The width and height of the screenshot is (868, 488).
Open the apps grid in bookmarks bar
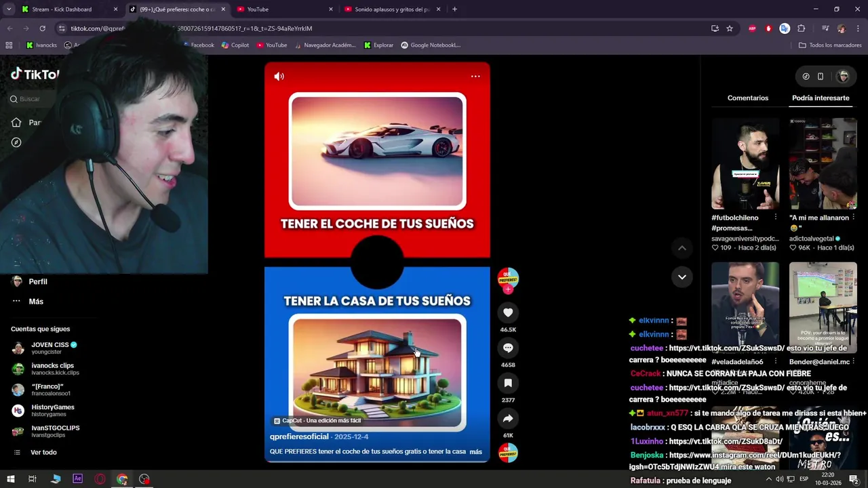9,45
